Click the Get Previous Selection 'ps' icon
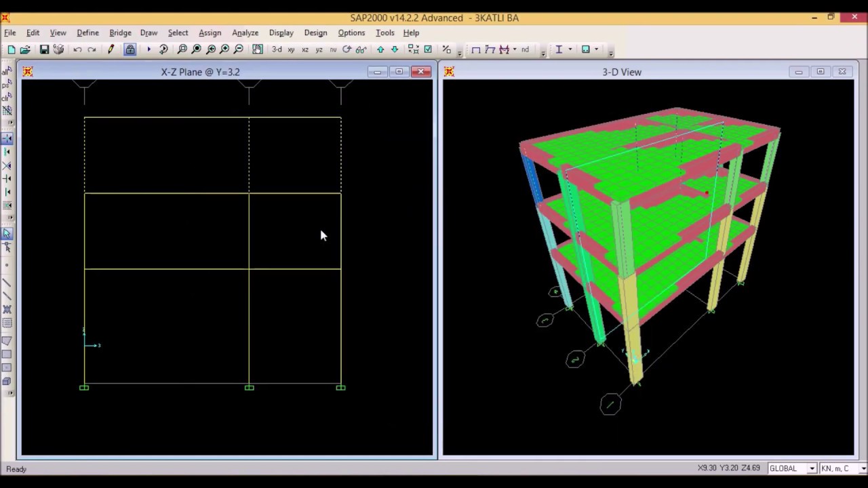This screenshot has width=868, height=488. click(7, 84)
